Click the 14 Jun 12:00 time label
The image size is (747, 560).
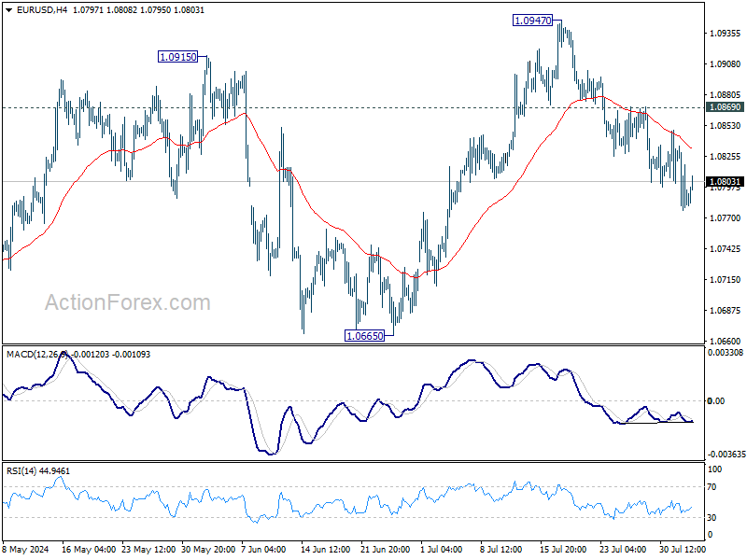325,549
